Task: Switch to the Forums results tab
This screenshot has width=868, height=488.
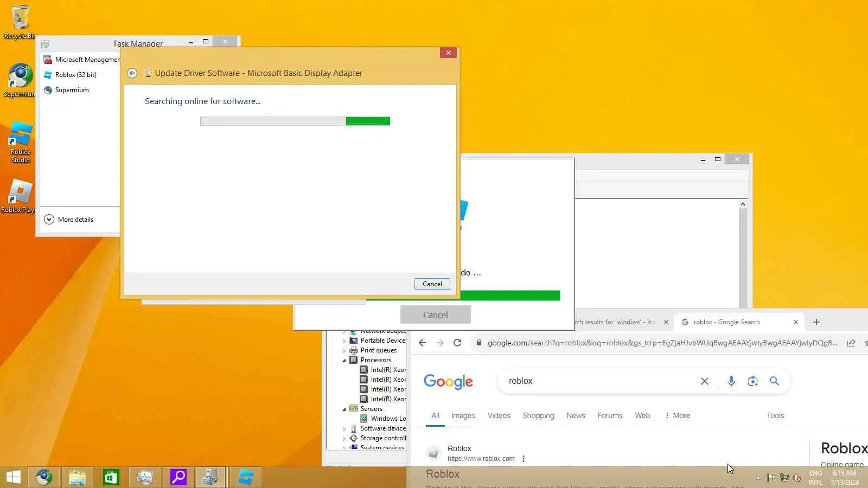Action: coord(610,416)
